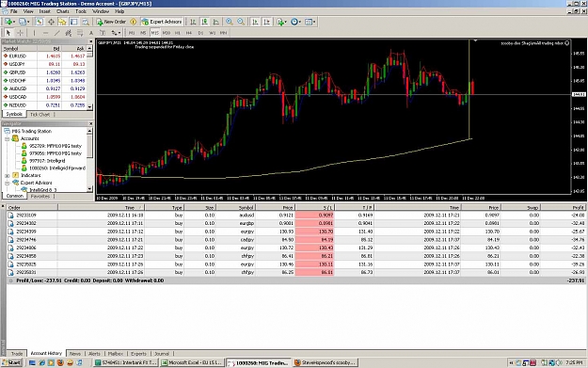The image size is (588, 368).
Task: Select the equidistant channel tool
Action: (x=69, y=33)
